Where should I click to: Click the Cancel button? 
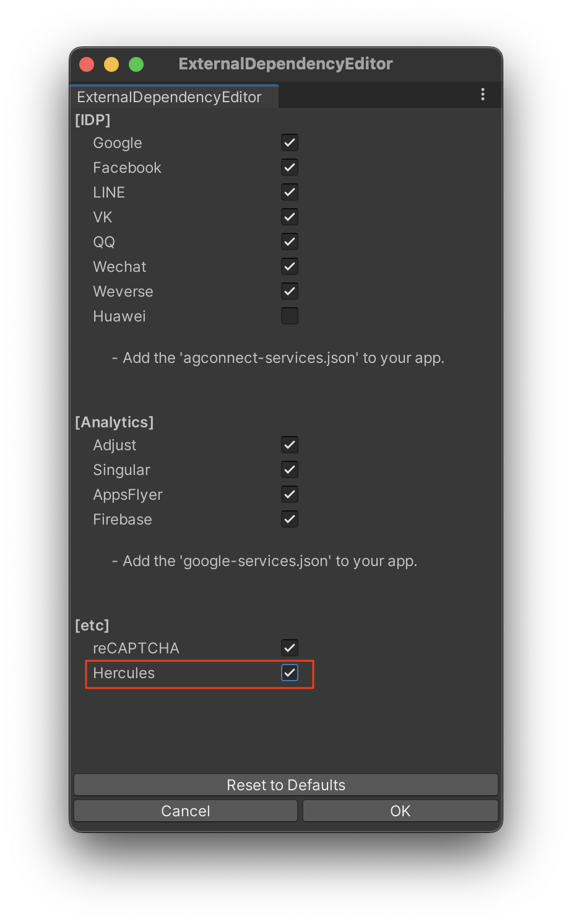click(186, 811)
